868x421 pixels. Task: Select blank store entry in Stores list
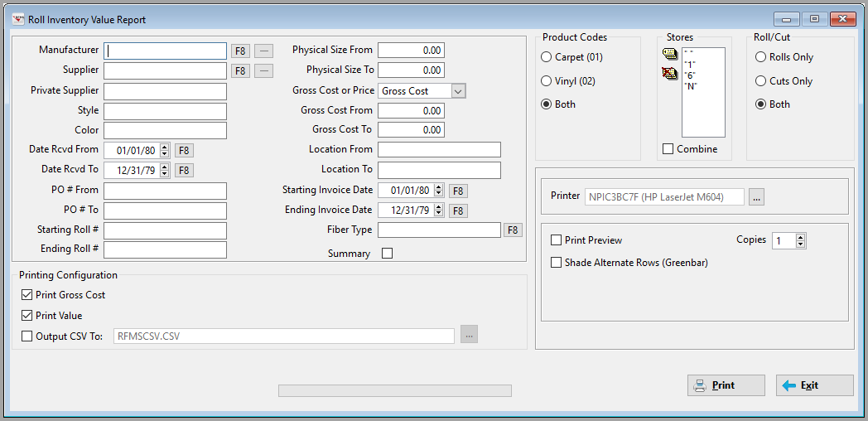(x=688, y=52)
